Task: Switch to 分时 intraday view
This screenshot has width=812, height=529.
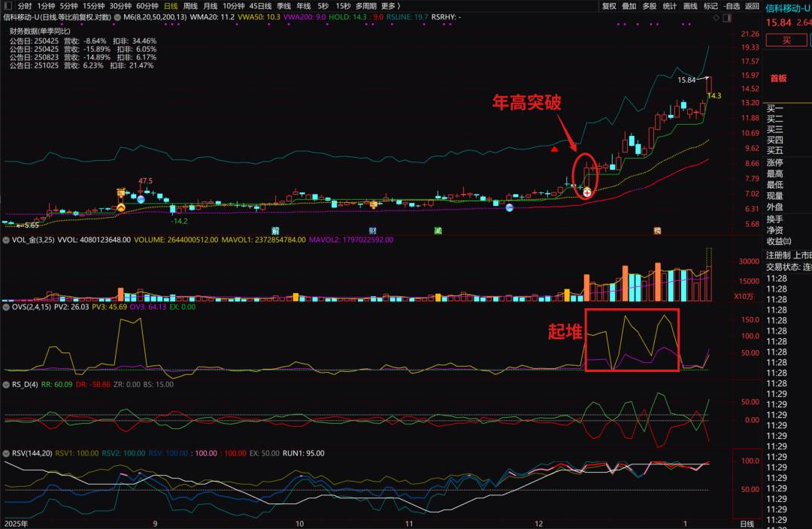Action: [25, 6]
